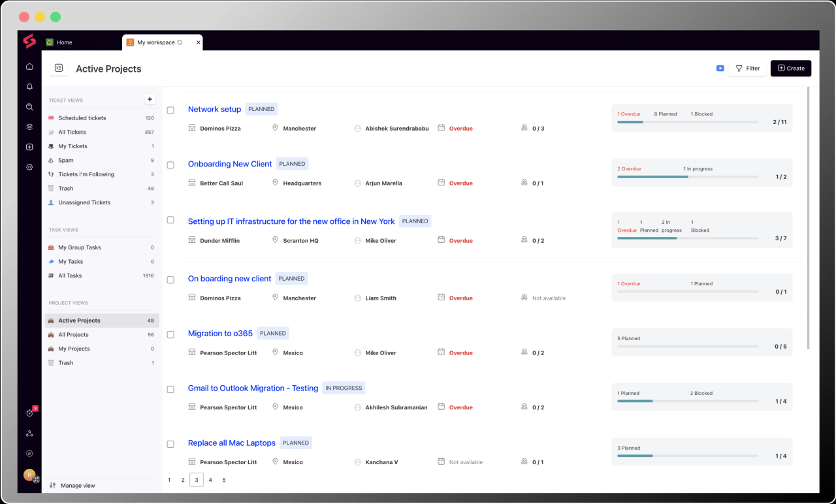
Task: Click the Create button
Action: (x=790, y=69)
